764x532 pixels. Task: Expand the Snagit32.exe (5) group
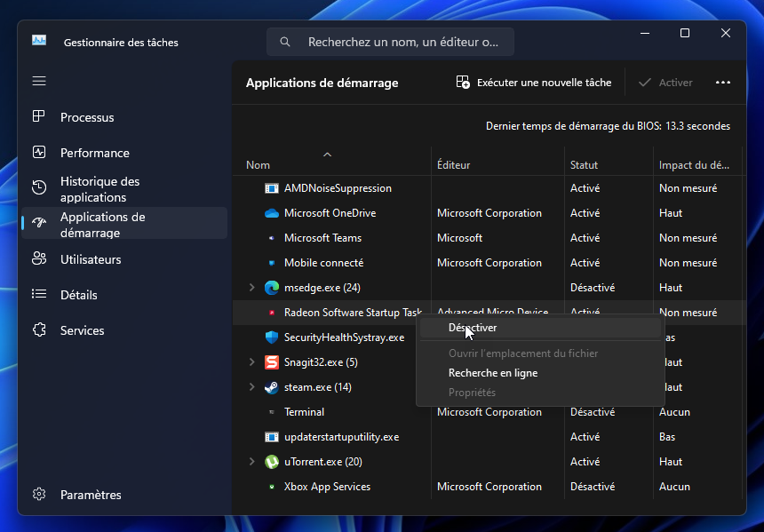[x=252, y=362]
